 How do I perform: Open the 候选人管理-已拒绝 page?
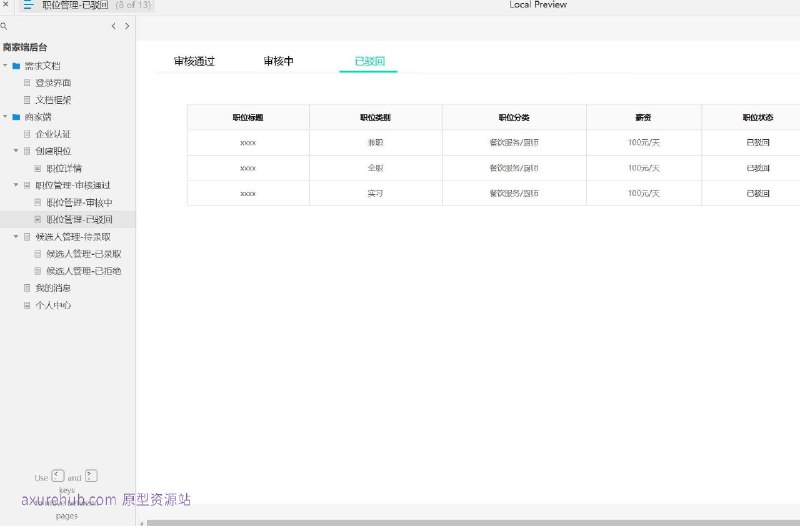84,271
